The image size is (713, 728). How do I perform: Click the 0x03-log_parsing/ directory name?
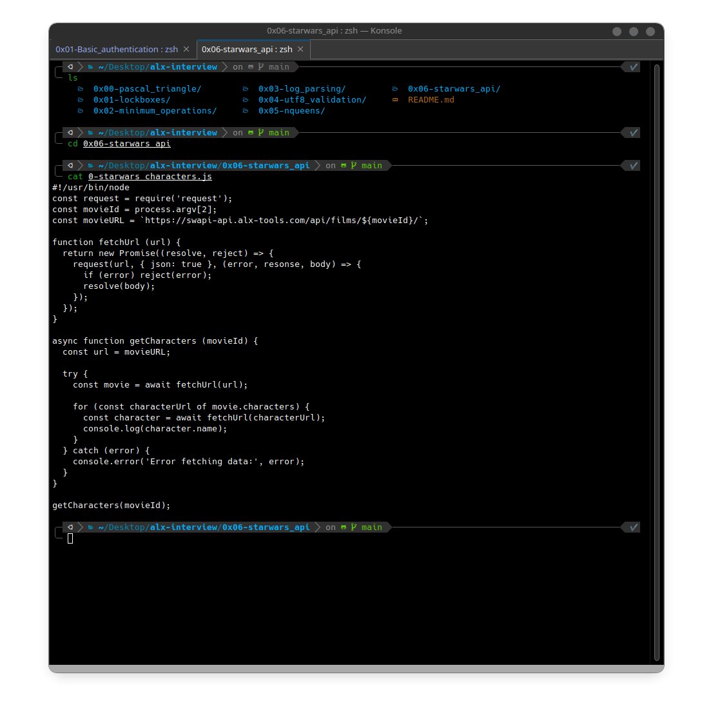(x=302, y=89)
